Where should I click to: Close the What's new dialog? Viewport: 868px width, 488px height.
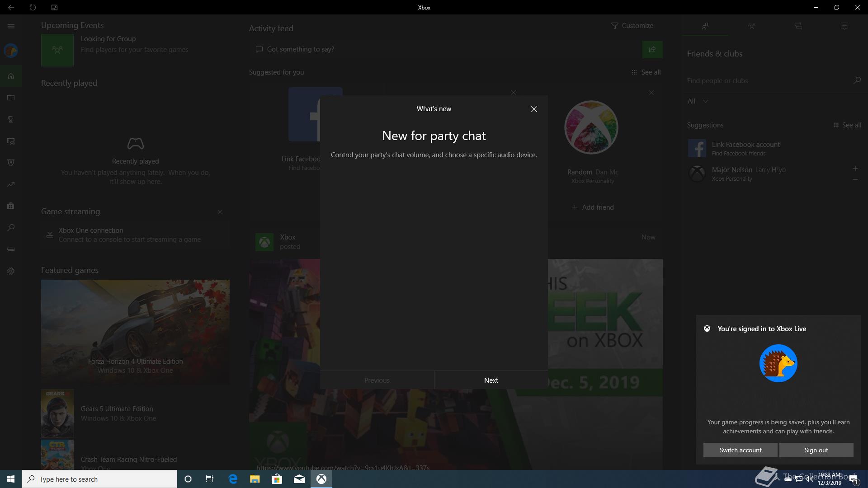[534, 109]
